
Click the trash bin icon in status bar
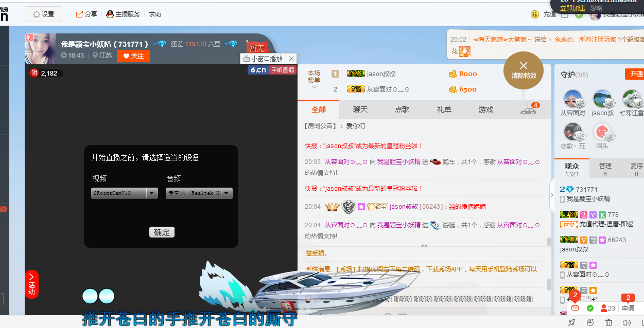(608, 322)
